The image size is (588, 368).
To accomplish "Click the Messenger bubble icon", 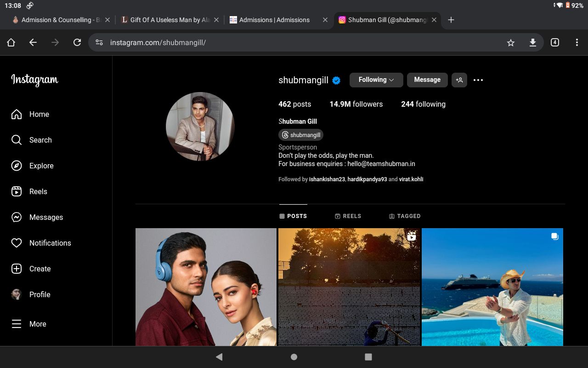I will (x=17, y=217).
